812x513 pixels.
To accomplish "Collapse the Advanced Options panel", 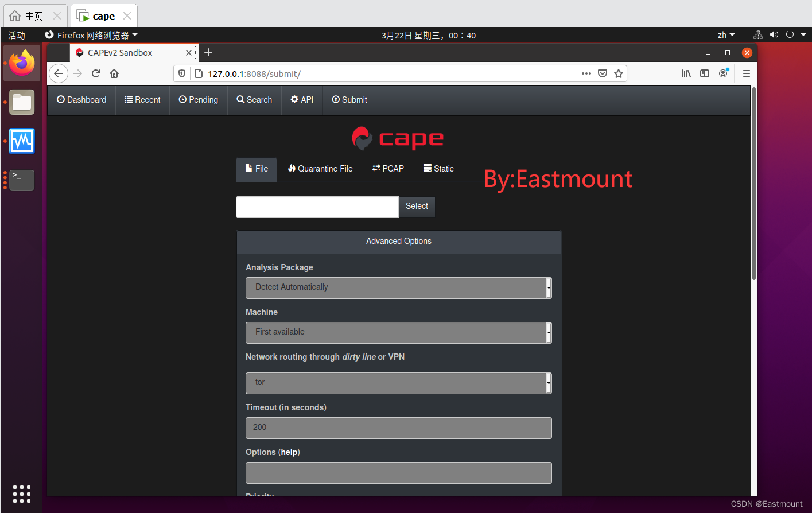I will [x=399, y=242].
